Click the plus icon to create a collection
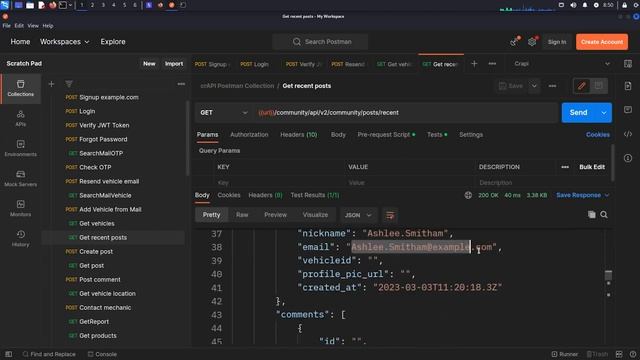 51,84
